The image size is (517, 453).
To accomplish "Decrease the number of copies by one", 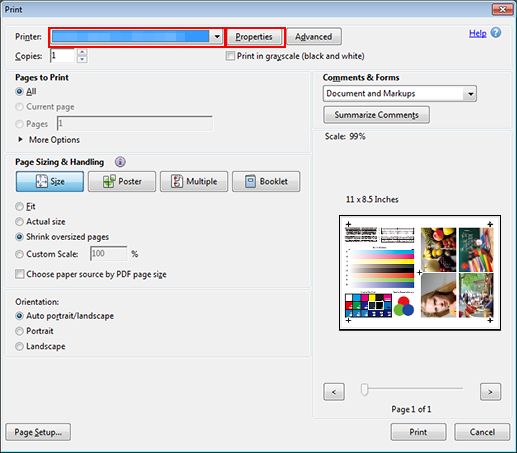I will click(x=82, y=59).
